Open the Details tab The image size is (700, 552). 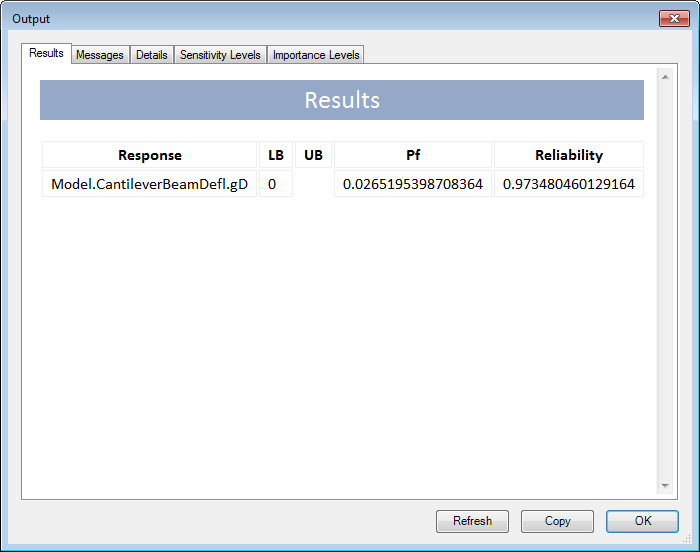tap(152, 55)
